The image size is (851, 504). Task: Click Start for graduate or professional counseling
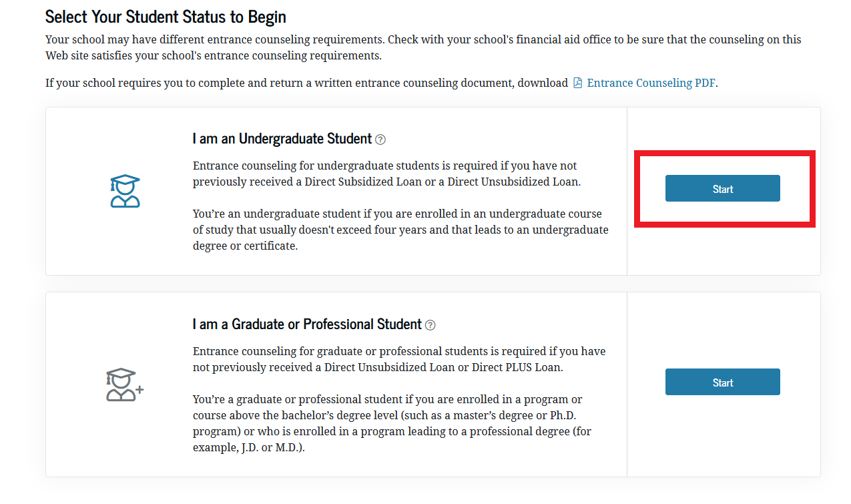click(x=722, y=381)
